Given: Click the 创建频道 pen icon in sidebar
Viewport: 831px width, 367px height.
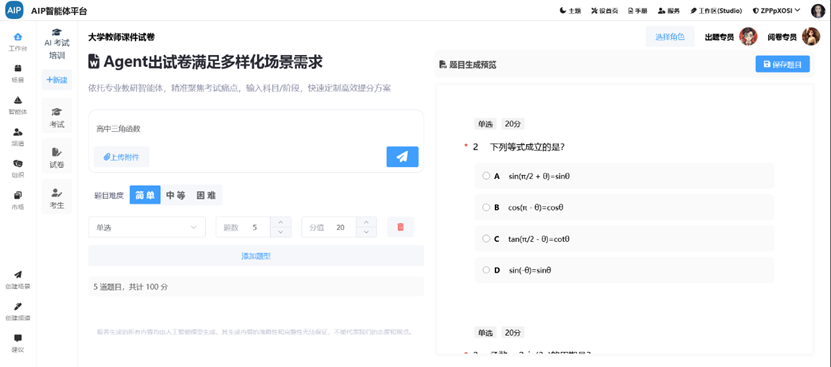Looking at the screenshot, I should [x=18, y=307].
